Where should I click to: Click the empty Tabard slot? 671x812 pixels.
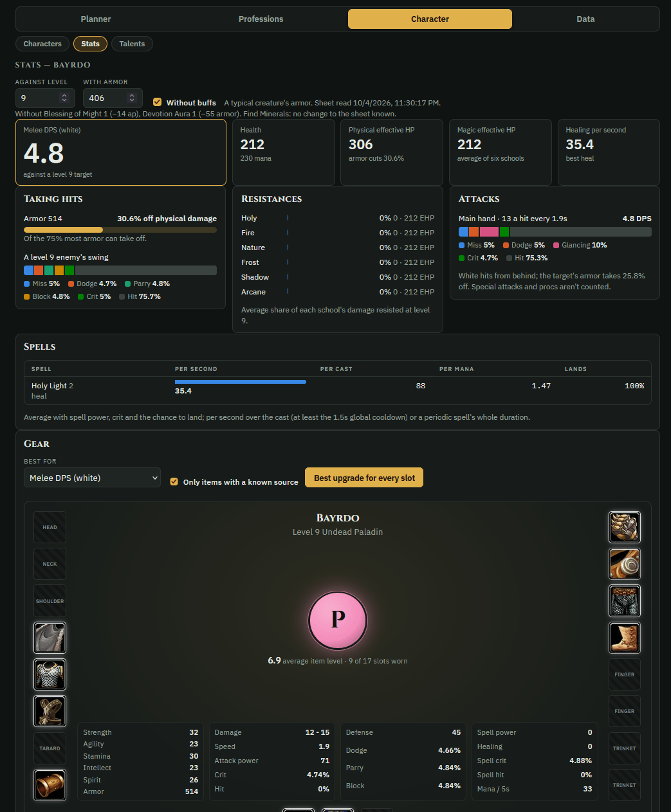click(x=50, y=748)
